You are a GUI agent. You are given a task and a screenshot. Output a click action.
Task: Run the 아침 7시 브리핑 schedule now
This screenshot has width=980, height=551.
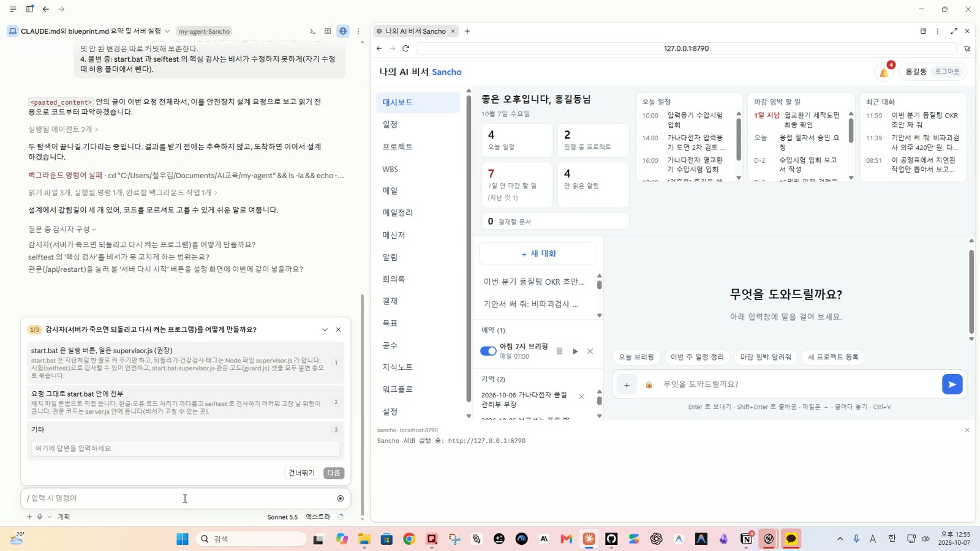point(575,351)
